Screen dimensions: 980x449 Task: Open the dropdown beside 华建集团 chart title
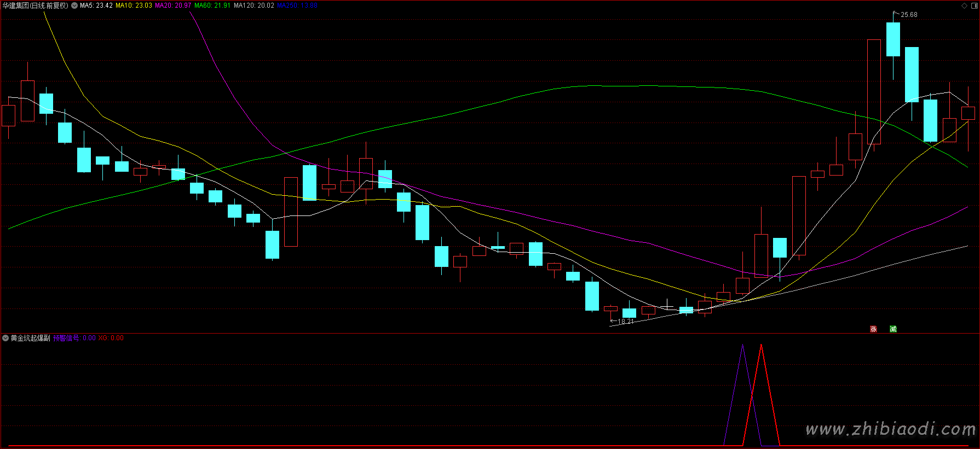pyautogui.click(x=74, y=5)
